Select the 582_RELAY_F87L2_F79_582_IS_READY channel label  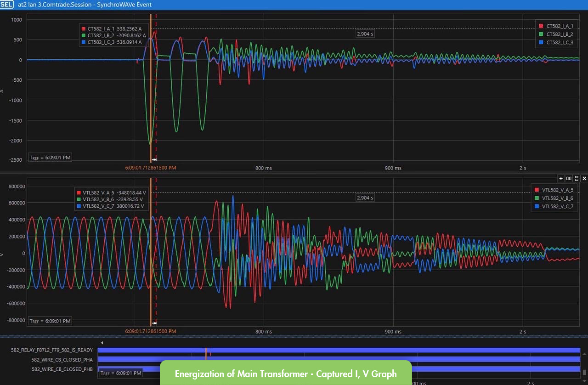52,350
